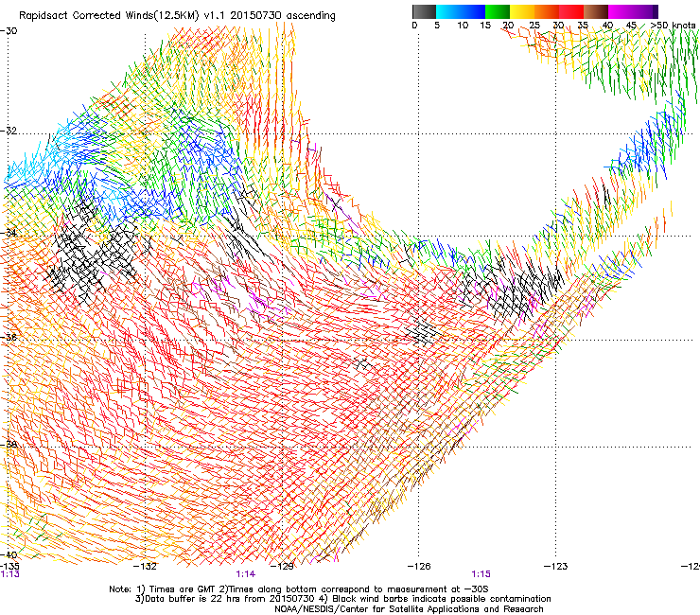Screen dimensions: 700x615
Task: Select the brown 35-40 knots color segment
Action: [x=596, y=11]
